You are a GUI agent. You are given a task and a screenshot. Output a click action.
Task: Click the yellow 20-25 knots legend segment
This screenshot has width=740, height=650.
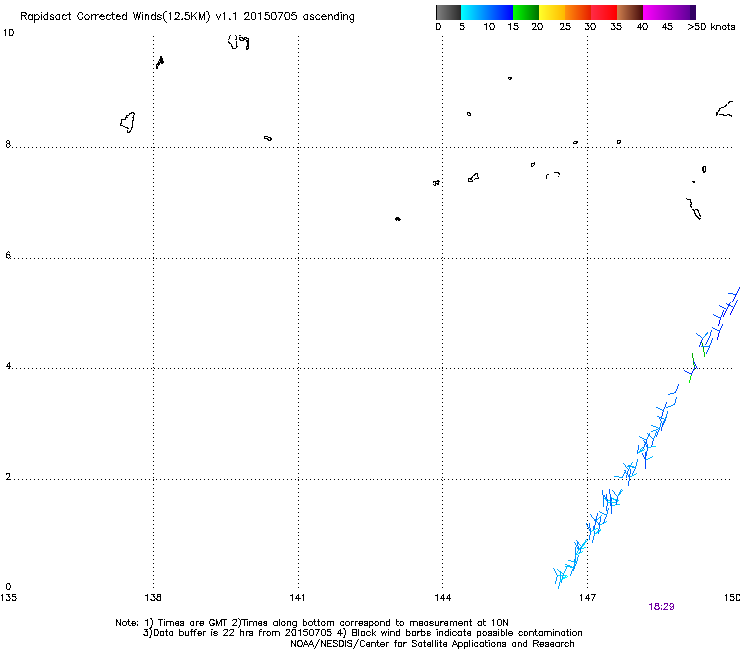[x=552, y=12]
